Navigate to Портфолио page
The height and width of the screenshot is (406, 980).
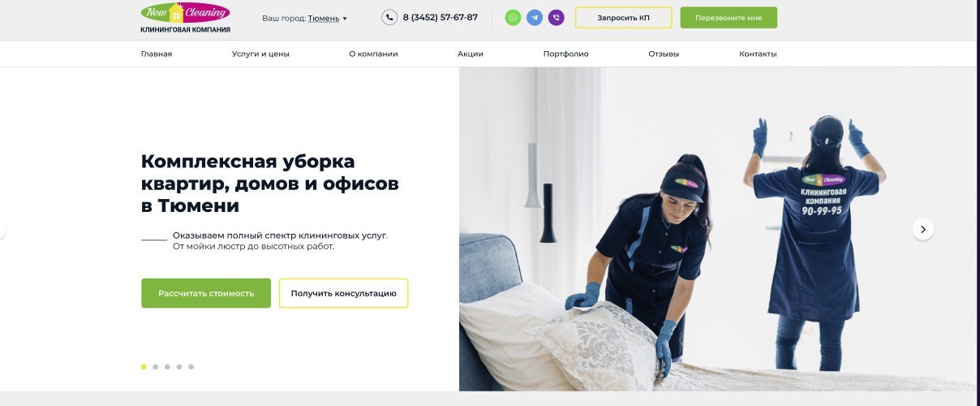[x=565, y=54]
